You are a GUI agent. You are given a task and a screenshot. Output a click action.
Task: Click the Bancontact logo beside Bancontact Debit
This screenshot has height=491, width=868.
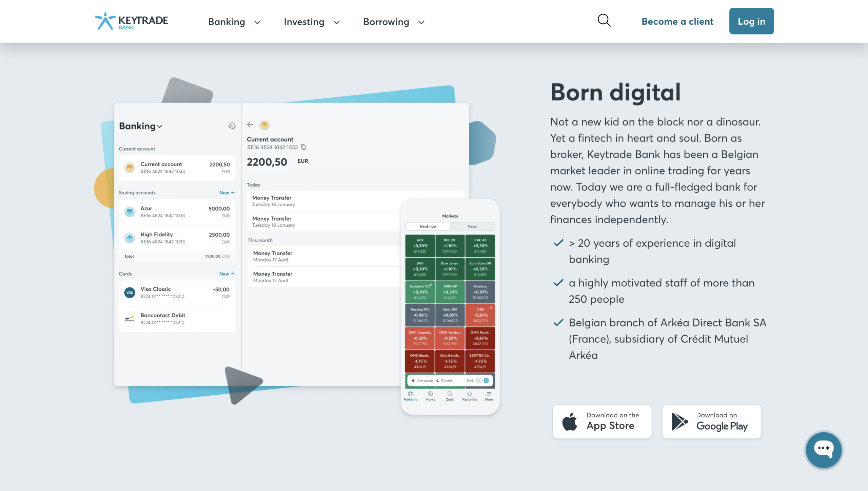pyautogui.click(x=130, y=319)
